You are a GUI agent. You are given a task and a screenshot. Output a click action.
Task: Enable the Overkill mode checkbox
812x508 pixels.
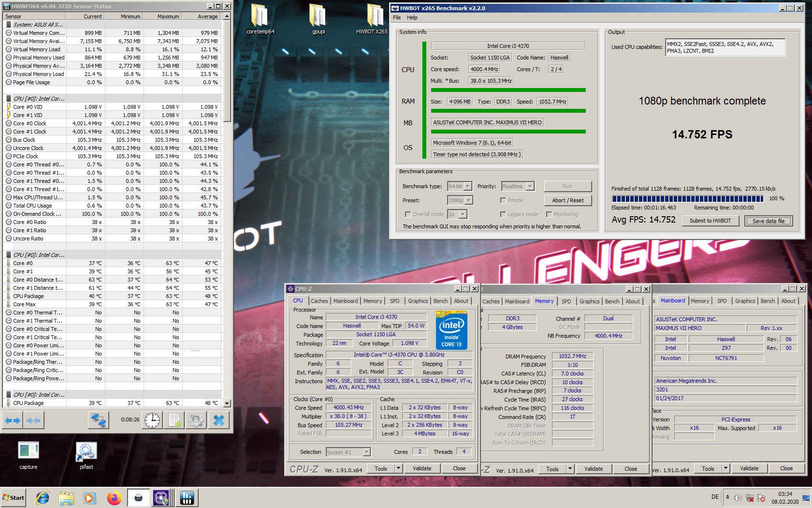coord(407,214)
